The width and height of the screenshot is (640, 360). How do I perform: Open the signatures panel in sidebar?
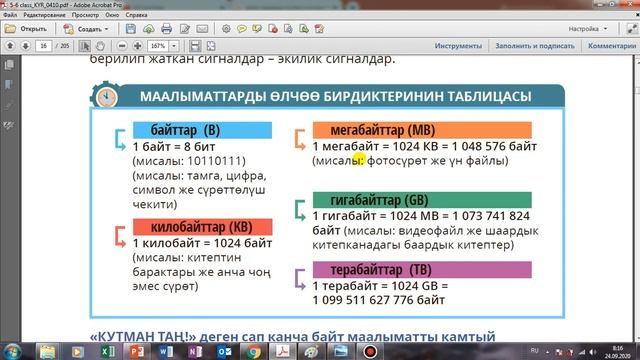(x=9, y=125)
